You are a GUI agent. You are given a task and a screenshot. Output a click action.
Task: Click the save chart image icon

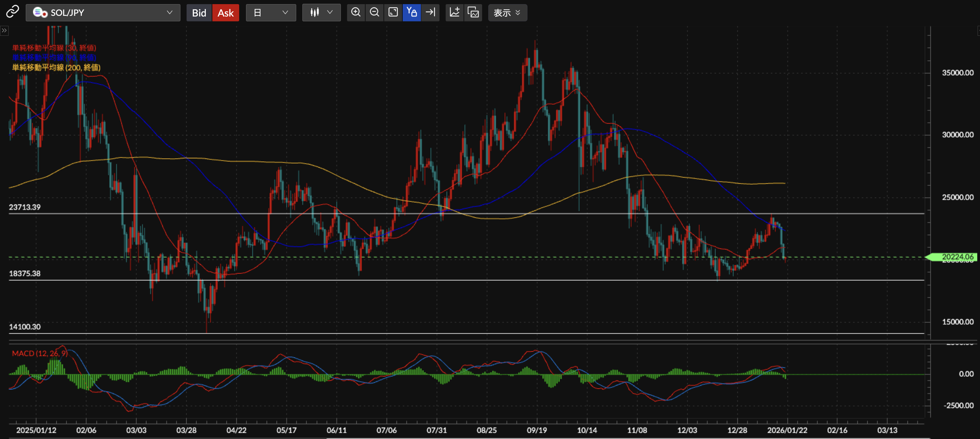pos(473,13)
